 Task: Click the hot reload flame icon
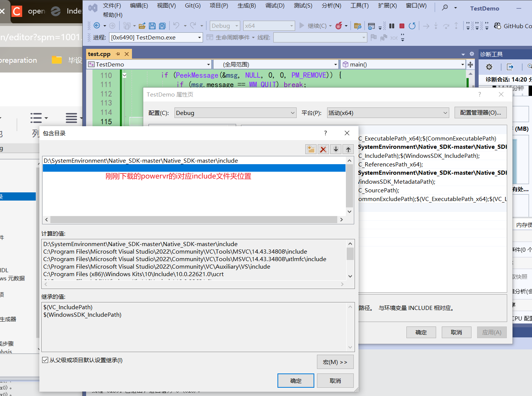pyautogui.click(x=339, y=26)
